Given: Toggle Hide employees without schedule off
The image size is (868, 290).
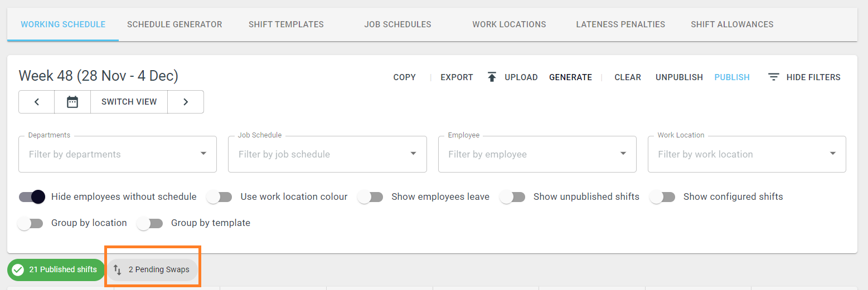Looking at the screenshot, I should coord(32,196).
